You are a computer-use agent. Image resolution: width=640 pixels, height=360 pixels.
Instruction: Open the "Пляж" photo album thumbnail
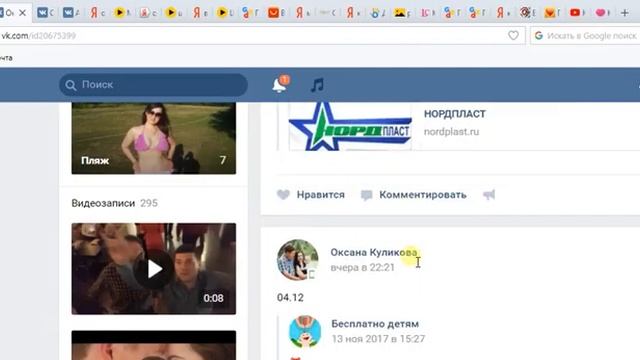coord(153,138)
